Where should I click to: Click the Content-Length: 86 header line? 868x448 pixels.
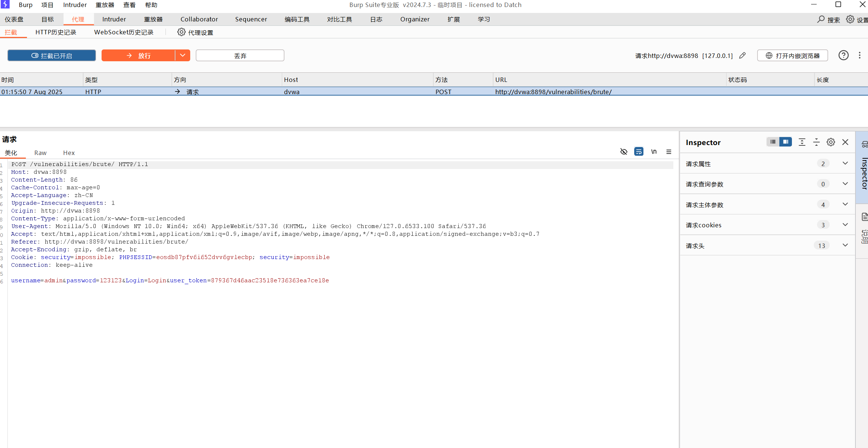coord(44,180)
